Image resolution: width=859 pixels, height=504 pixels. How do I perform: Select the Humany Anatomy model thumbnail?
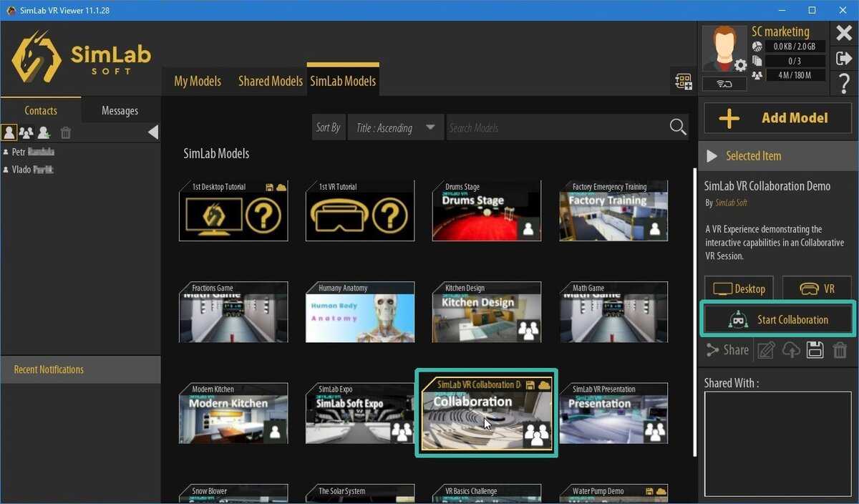point(360,312)
